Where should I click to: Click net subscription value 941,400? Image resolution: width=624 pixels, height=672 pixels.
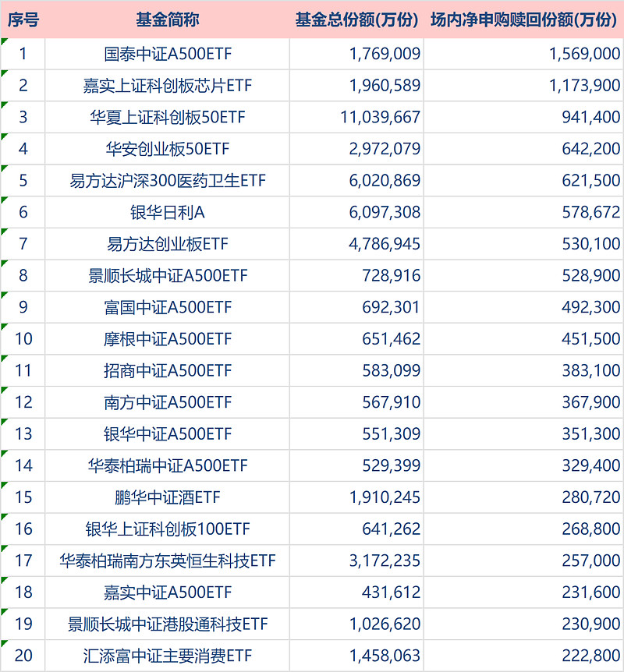point(591,117)
